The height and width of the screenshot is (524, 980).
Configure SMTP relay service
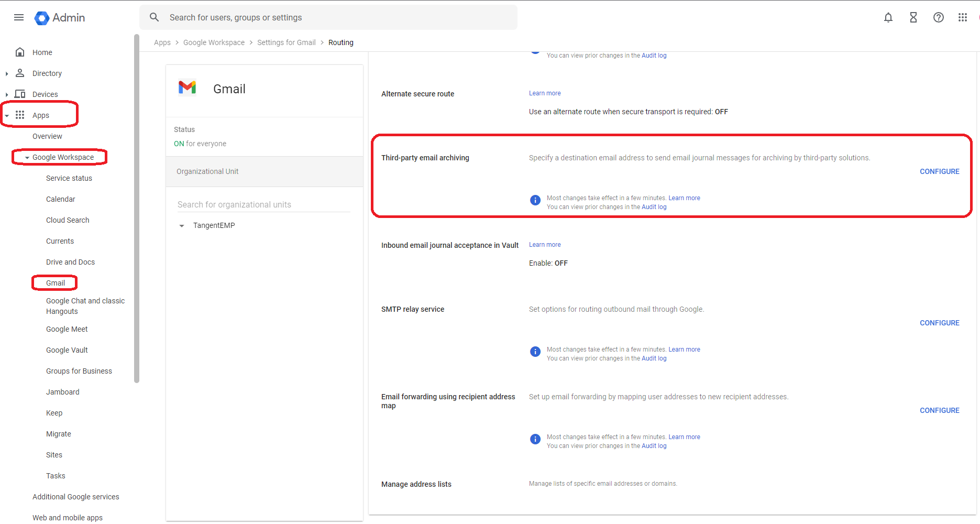[940, 323]
